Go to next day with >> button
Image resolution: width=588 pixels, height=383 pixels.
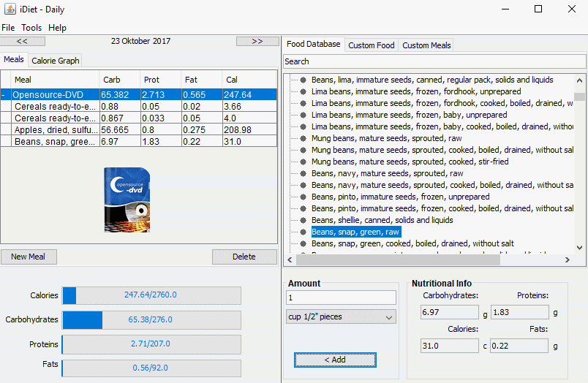coord(257,42)
